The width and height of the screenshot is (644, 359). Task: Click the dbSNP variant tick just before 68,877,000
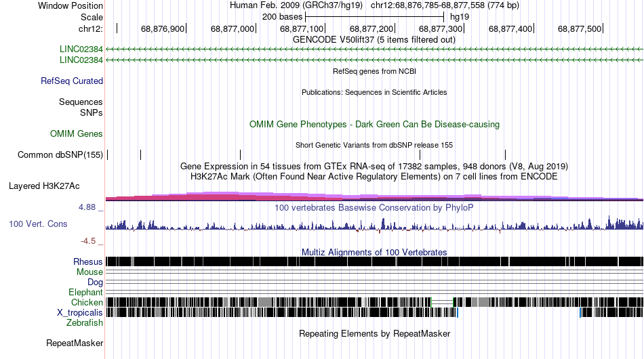240,154
